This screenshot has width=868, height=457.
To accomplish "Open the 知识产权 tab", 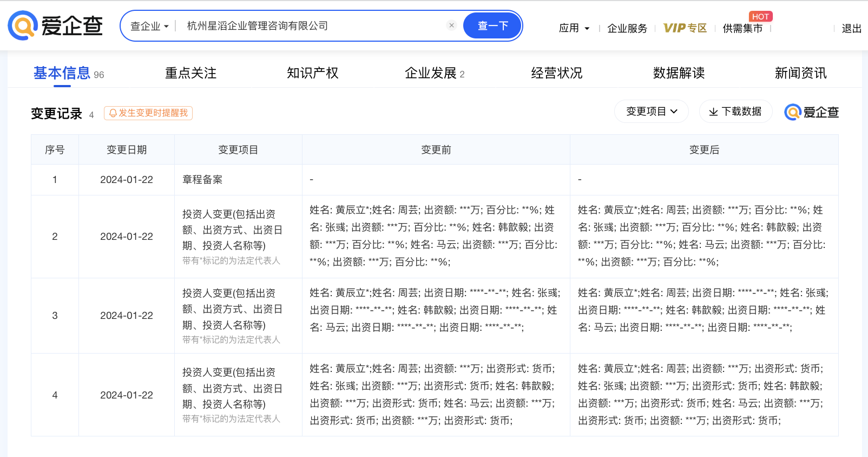I will (x=313, y=73).
